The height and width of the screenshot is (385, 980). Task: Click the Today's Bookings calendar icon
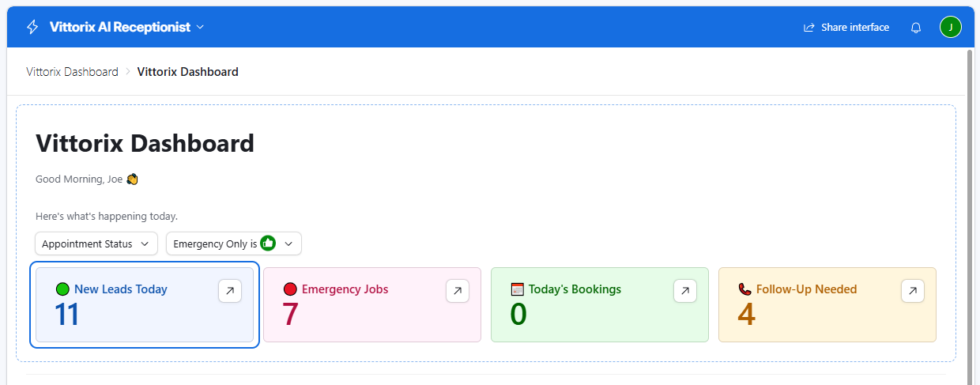click(518, 289)
